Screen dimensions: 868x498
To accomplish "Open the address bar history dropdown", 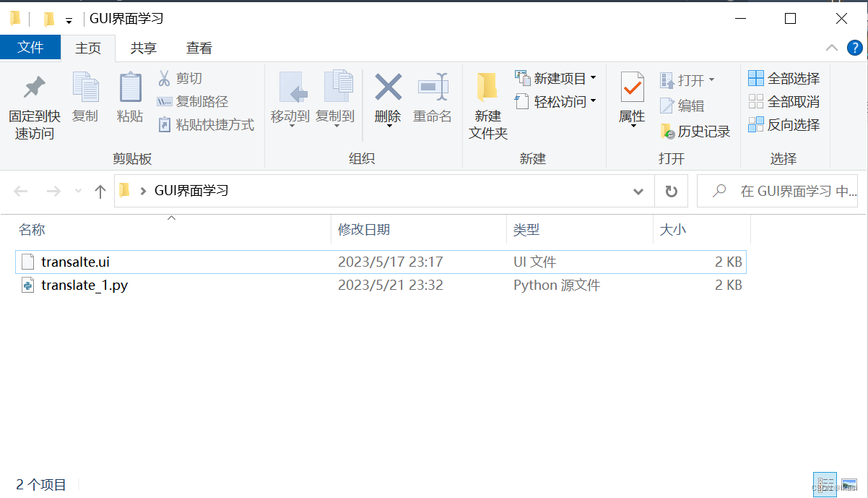I will pos(638,191).
